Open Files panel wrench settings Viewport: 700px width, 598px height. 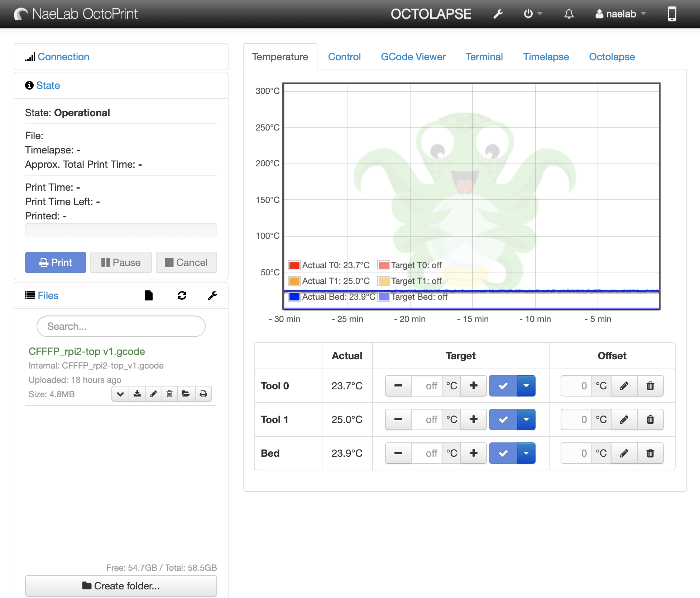(x=212, y=295)
